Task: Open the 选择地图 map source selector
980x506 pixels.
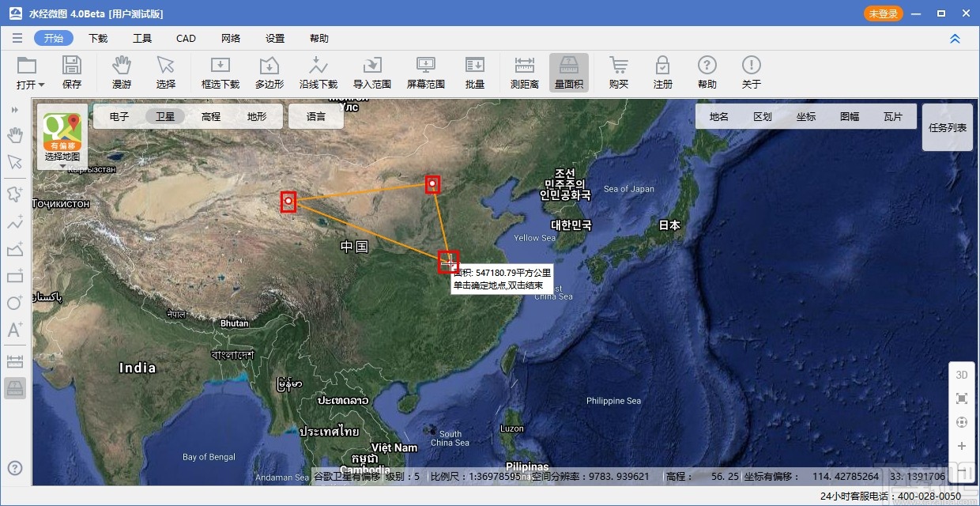Action: [62, 138]
